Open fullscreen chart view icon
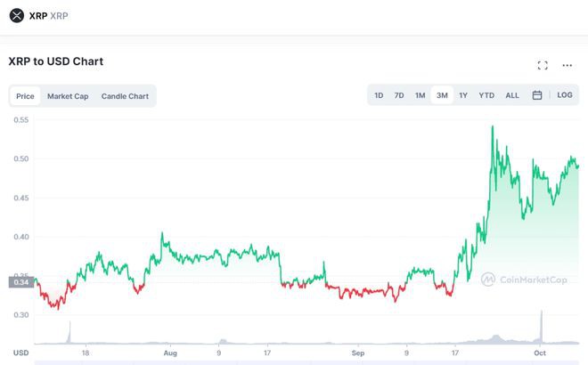 (543, 65)
